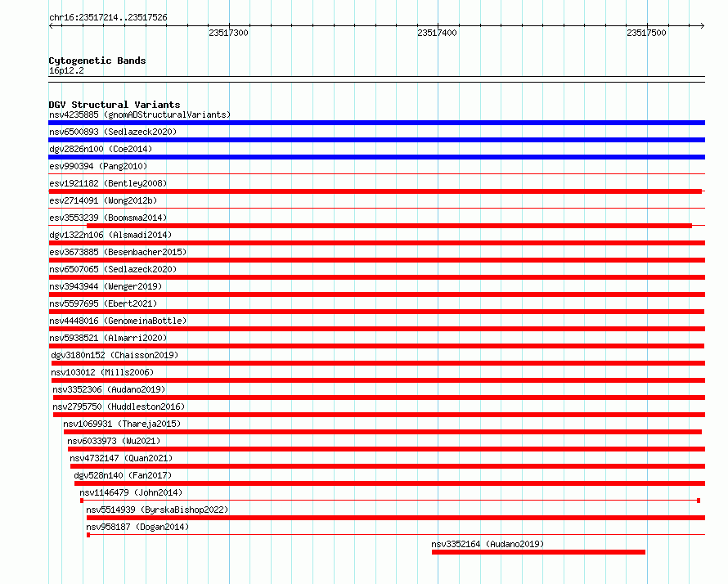
Task: Select the blue bar of nsv4235885
Action: pos(376,123)
